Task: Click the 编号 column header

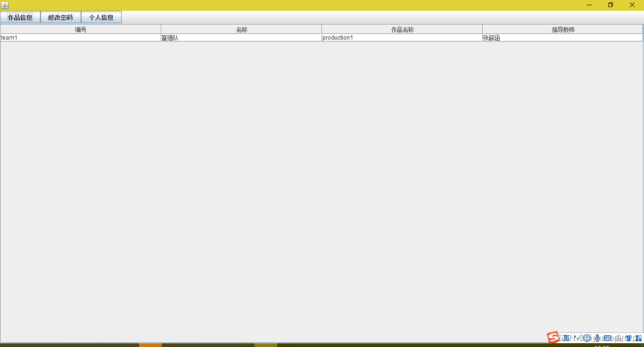Action: (x=81, y=29)
